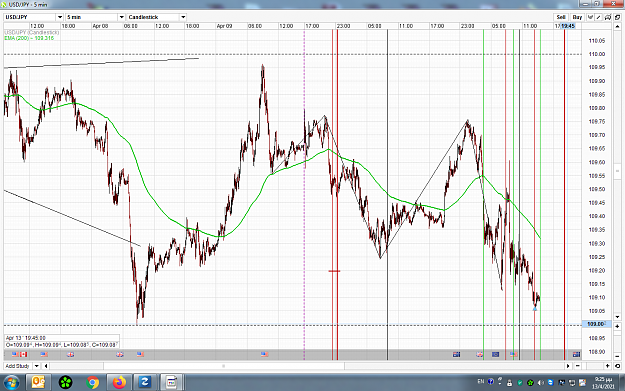Screen dimensions: 625x391
Task: Click the scroll left arrow of chart scrollbar
Action: 46,366
